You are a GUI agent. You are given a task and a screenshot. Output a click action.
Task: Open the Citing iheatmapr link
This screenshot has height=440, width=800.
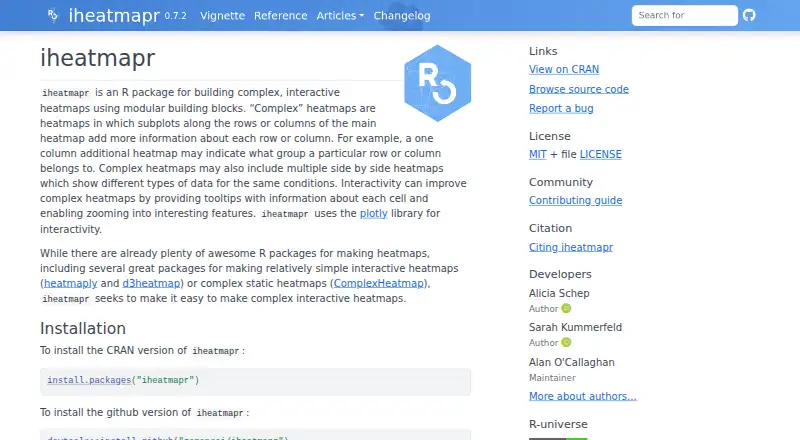[571, 247]
